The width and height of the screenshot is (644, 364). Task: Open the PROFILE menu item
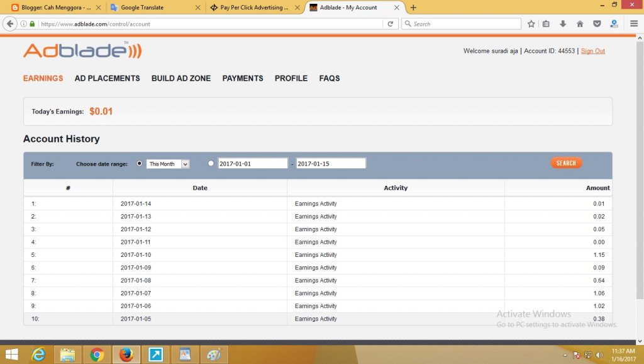click(x=291, y=78)
